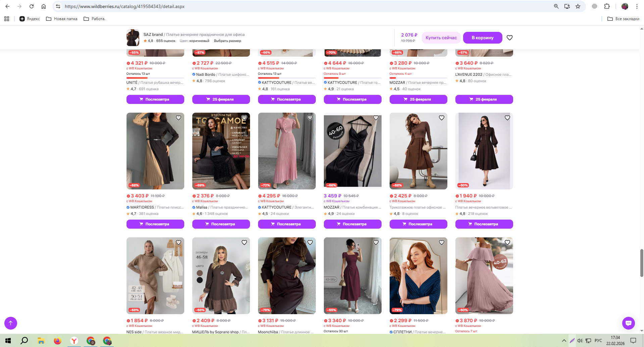Go to the browser home page icon
This screenshot has height=347, width=644.
point(44,6)
